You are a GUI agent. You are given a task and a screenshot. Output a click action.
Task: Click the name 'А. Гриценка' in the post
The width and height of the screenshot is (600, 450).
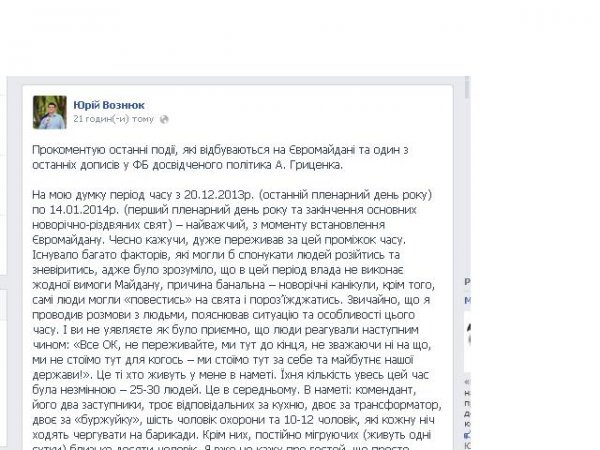click(x=308, y=164)
